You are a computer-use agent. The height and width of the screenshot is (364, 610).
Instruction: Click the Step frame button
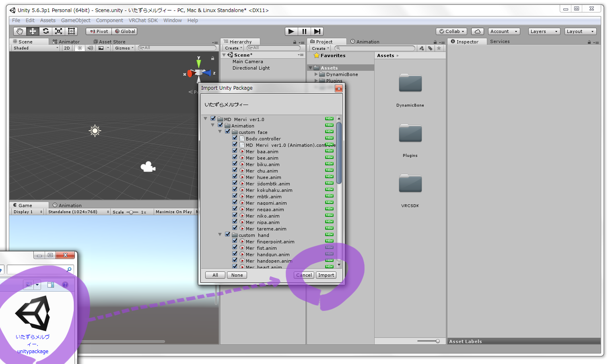click(317, 31)
